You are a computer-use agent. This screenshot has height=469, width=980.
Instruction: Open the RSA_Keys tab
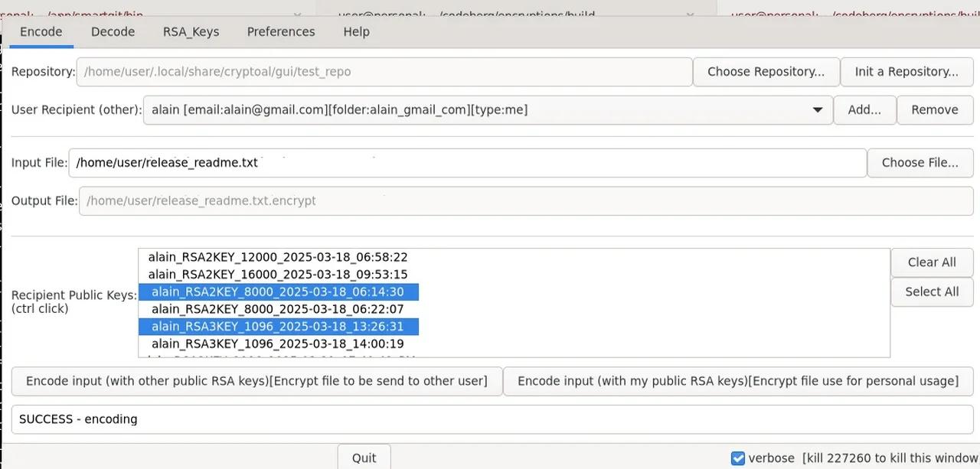point(191,31)
